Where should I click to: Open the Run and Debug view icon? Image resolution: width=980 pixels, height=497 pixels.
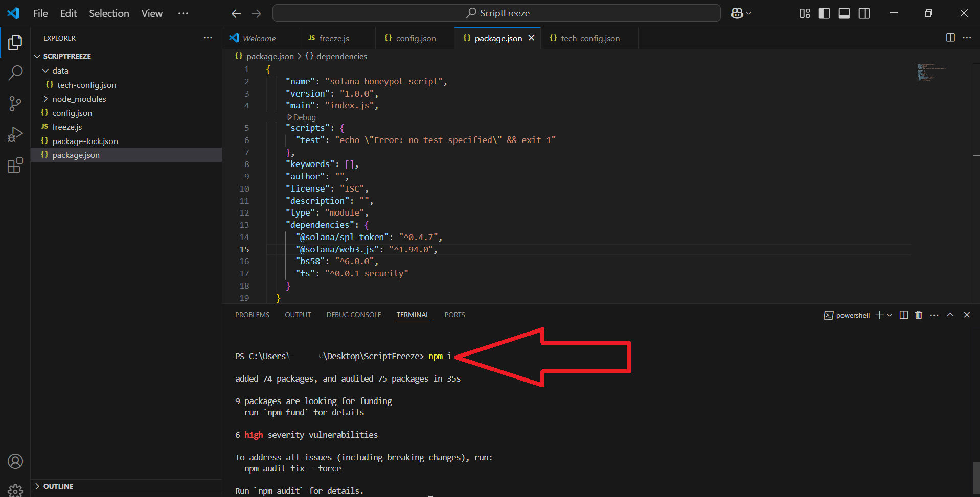click(15, 134)
